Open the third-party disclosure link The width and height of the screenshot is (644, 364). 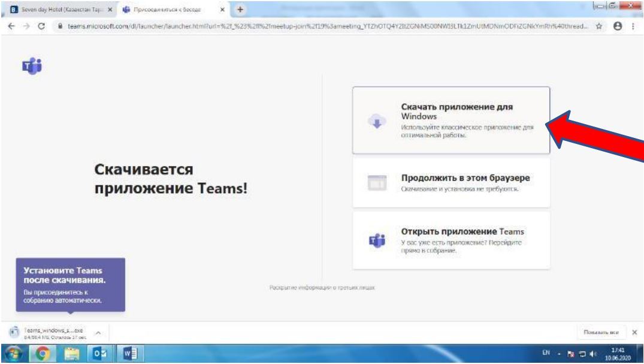coord(322,287)
